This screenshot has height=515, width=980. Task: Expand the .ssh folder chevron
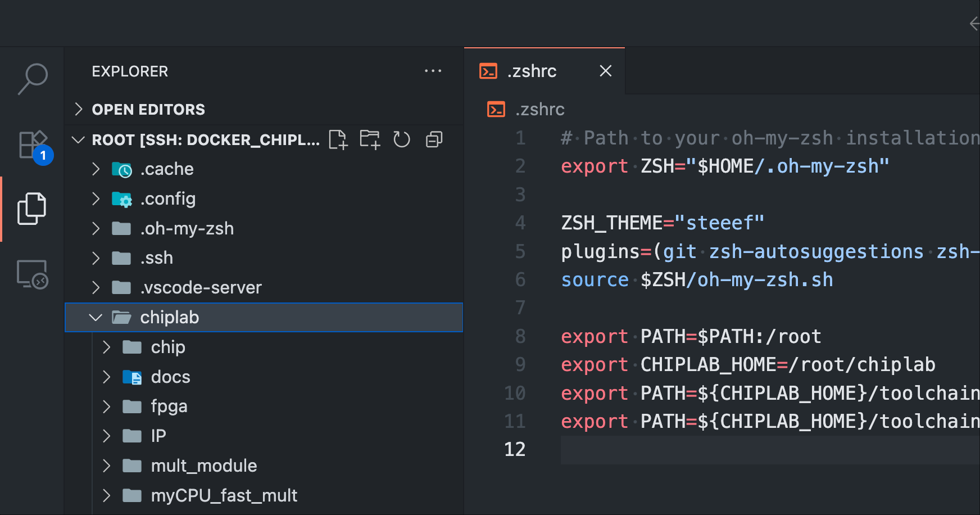(96, 257)
